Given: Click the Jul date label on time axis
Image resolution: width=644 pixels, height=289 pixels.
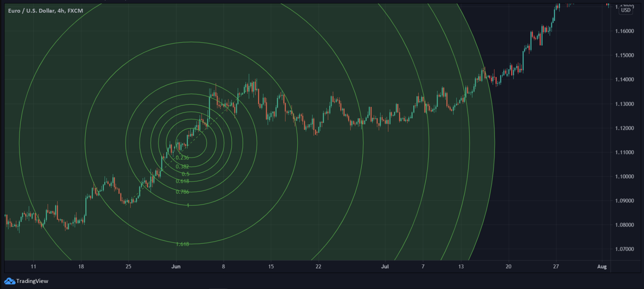Looking at the screenshot, I should [x=385, y=266].
